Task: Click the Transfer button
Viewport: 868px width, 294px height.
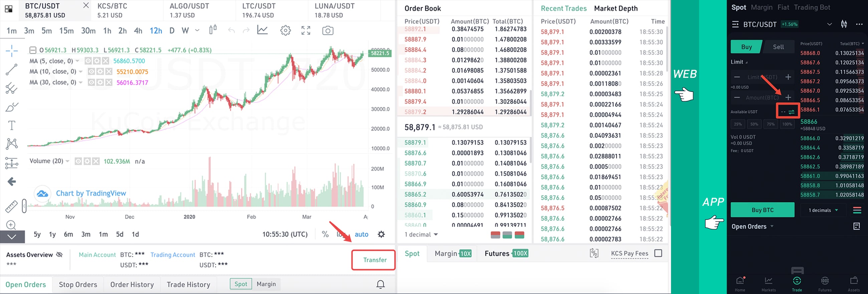Action: [x=375, y=260]
